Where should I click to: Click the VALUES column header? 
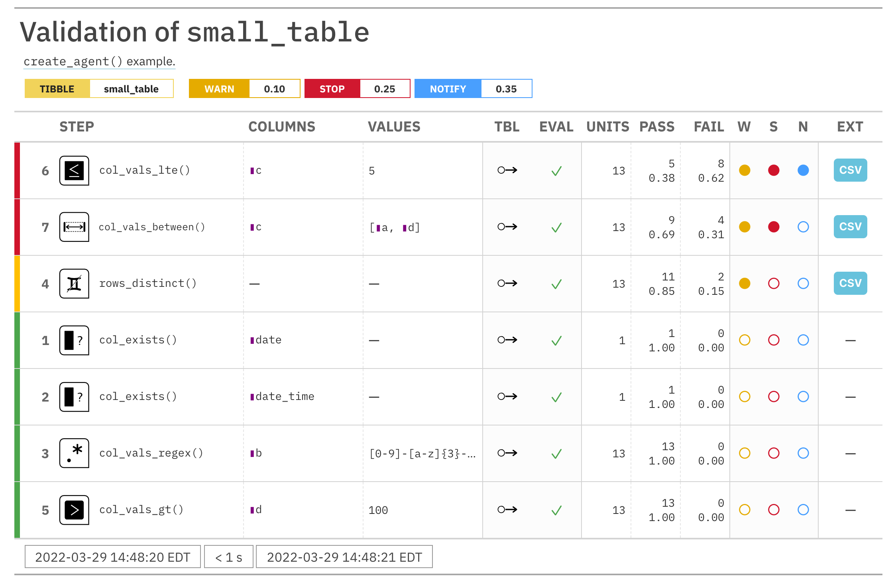click(394, 127)
